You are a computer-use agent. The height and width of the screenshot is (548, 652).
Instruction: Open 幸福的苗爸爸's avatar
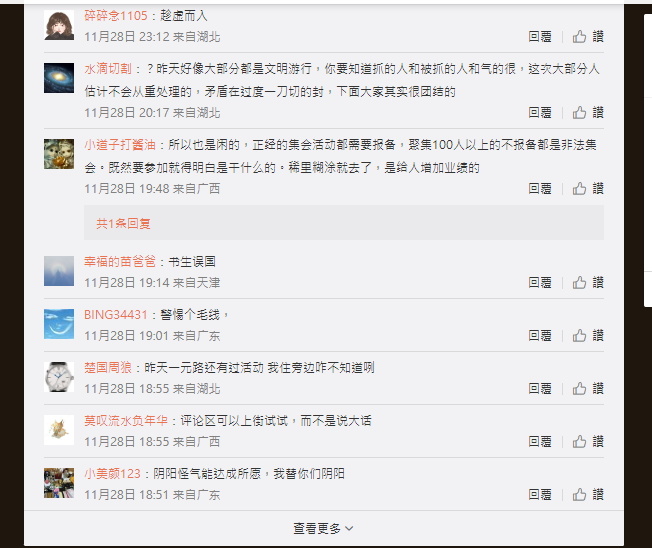(59, 271)
